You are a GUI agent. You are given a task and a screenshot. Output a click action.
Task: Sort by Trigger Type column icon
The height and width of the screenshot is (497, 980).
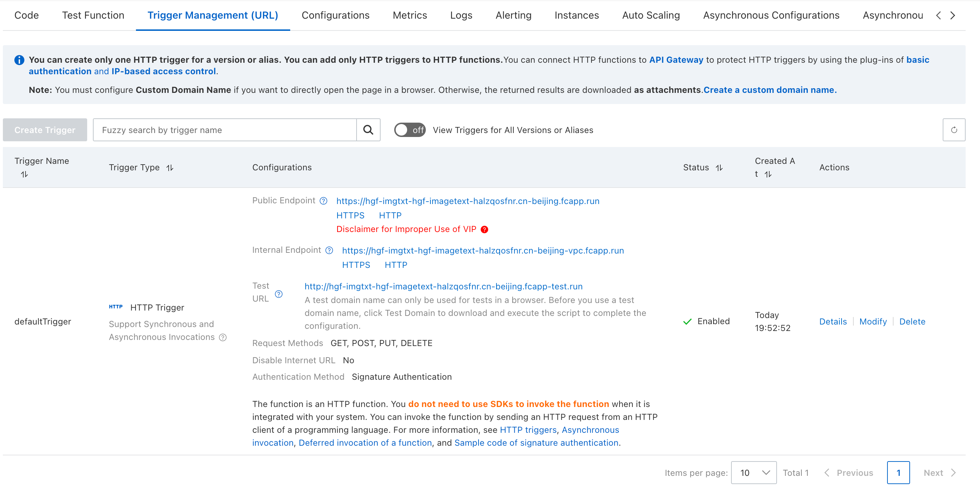click(x=170, y=168)
